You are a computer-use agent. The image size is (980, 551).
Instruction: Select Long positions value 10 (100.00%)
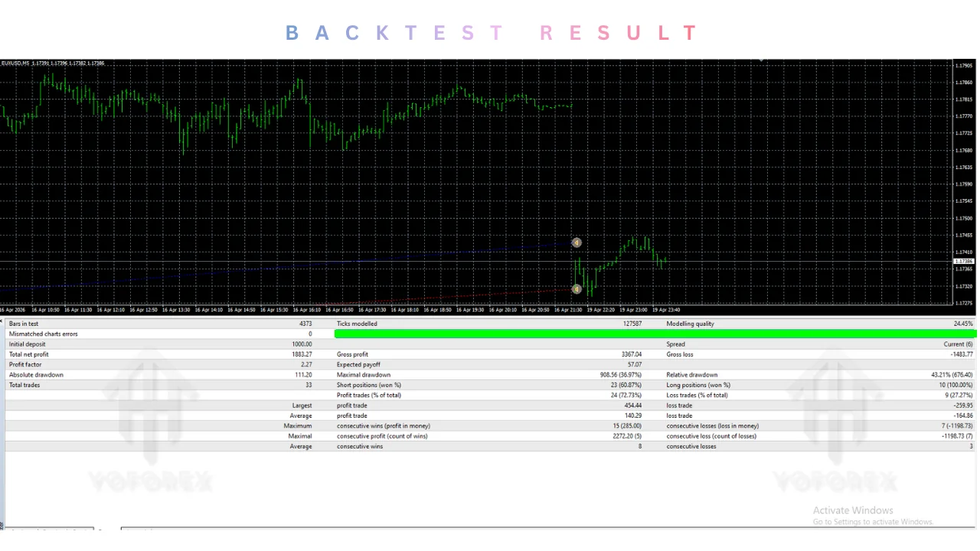955,385
